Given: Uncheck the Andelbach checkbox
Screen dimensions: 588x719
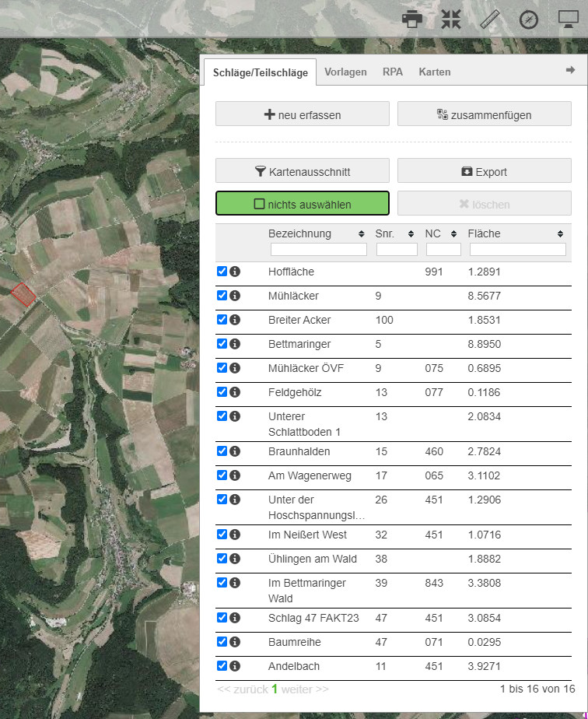Looking at the screenshot, I should (x=222, y=665).
